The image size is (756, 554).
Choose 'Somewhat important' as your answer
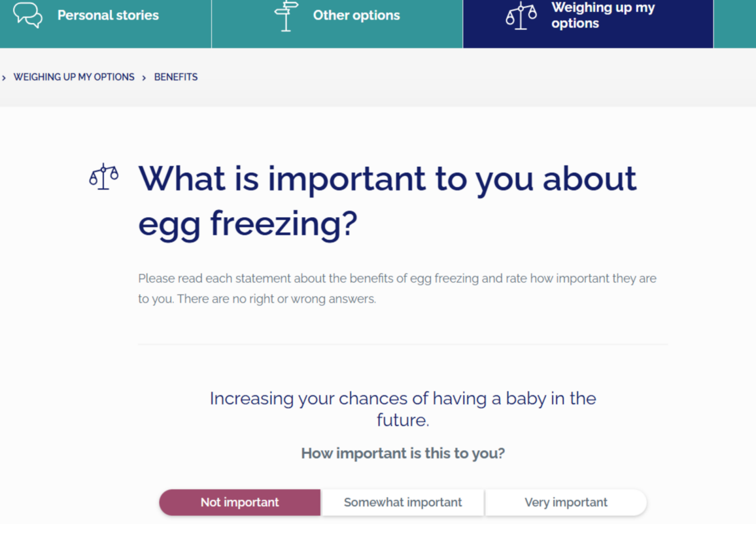click(x=403, y=502)
